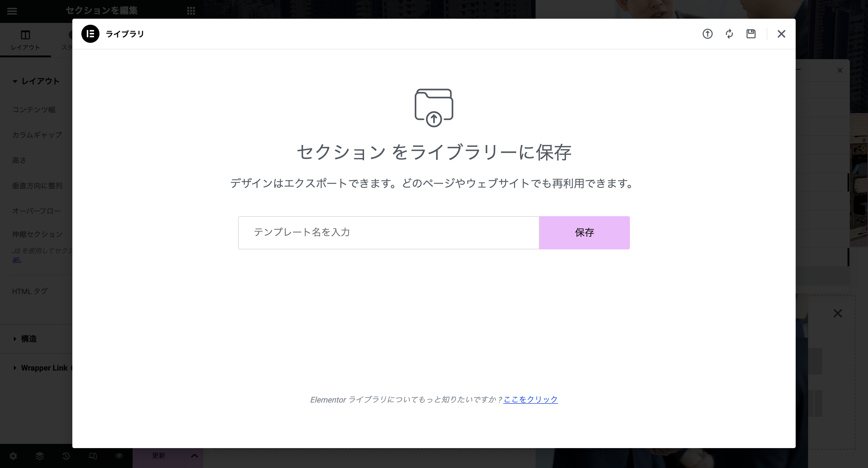Switch to responsive mode icon
The width and height of the screenshot is (868, 468).
93,456
